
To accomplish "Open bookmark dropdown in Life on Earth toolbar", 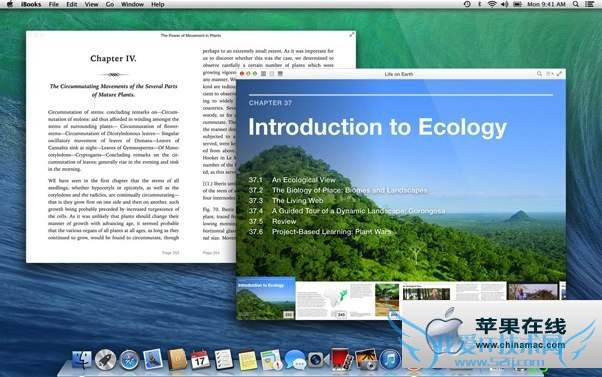I will (x=550, y=74).
